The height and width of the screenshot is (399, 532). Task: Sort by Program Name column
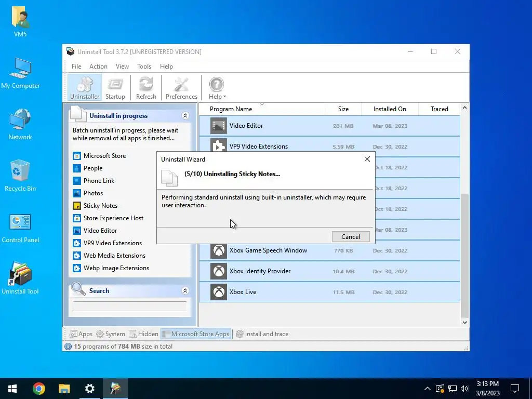point(262,109)
